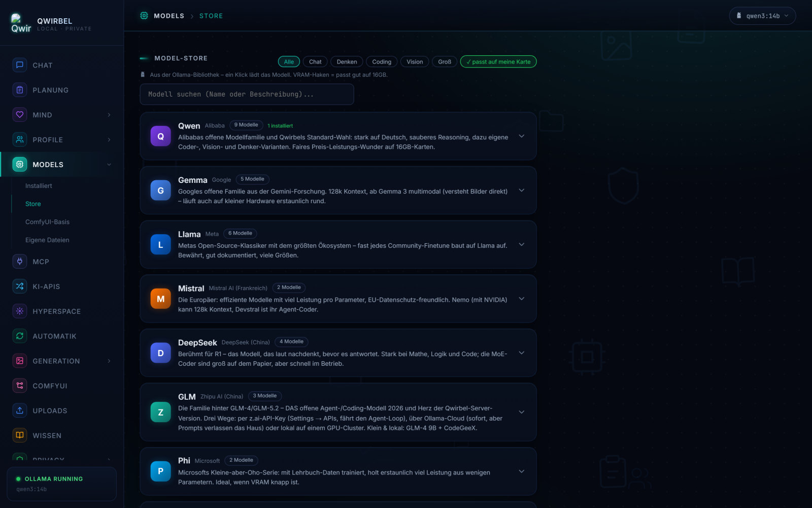Expand the Mistral model family card

pos(522,299)
